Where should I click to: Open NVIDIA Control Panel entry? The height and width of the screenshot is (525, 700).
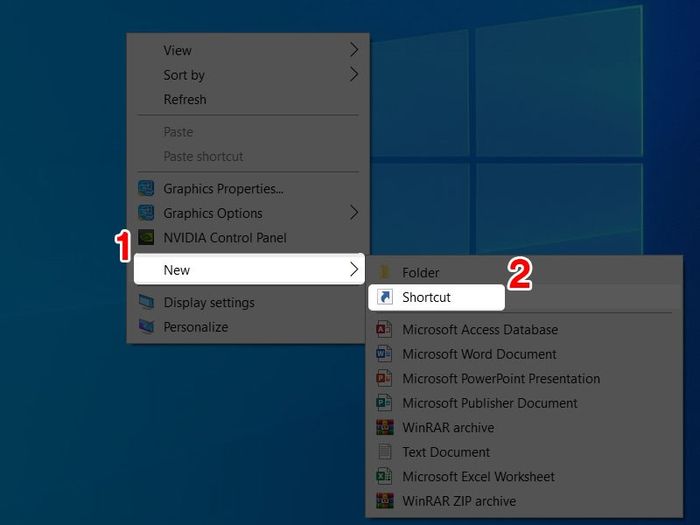click(x=248, y=238)
